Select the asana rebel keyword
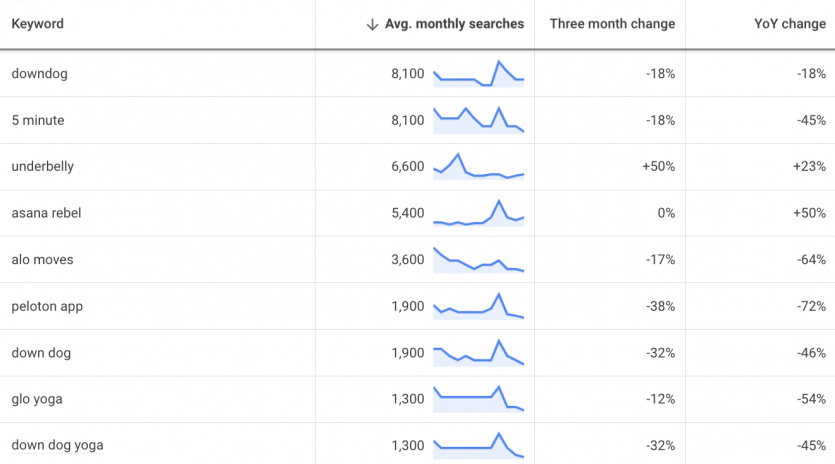 (46, 213)
